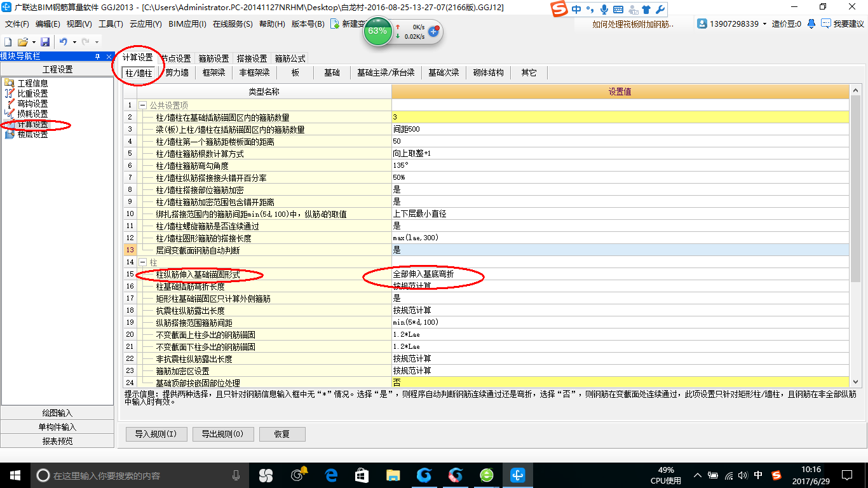The width and height of the screenshot is (868, 488).
Task: Click the undo arrow toolbar icon
Action: [x=63, y=42]
